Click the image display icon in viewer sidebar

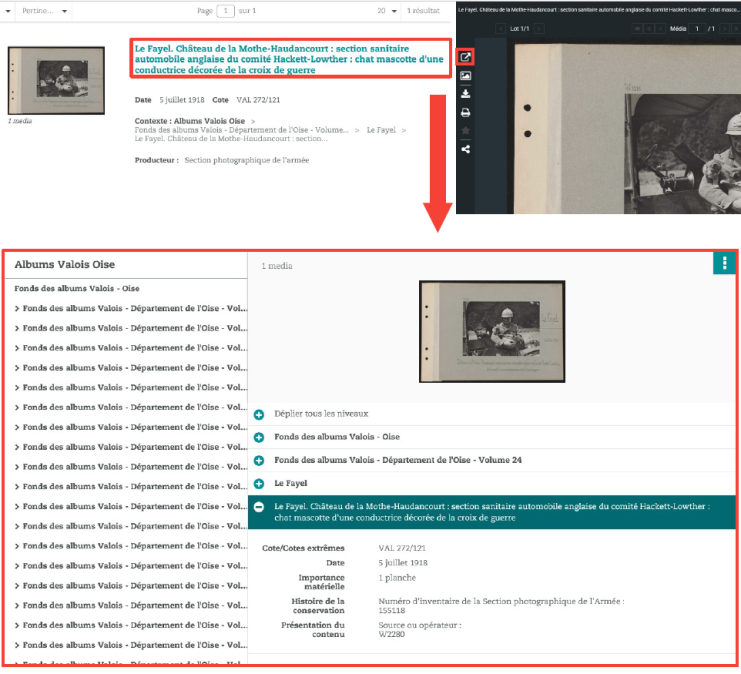tap(465, 76)
